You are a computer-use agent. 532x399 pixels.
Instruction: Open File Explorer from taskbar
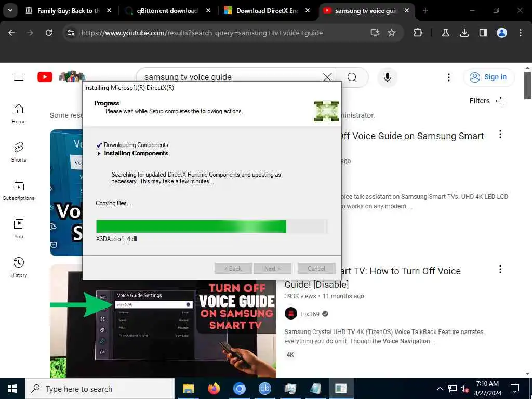coord(188,389)
